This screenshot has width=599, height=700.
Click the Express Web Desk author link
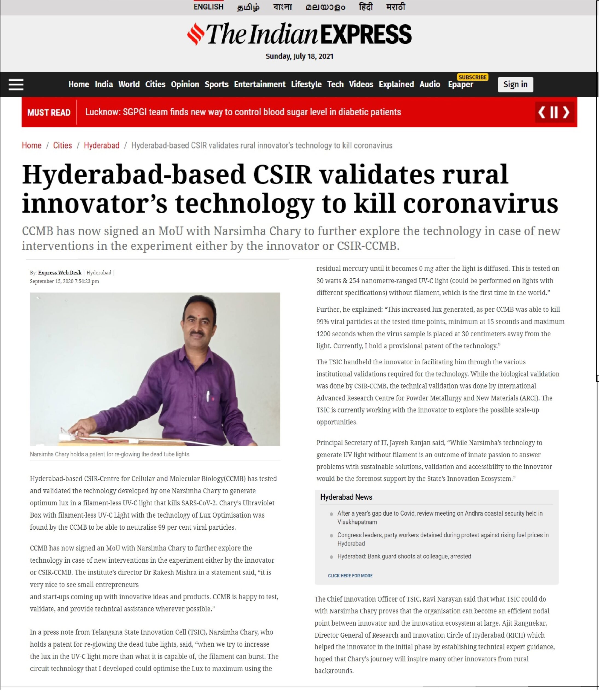tap(59, 273)
